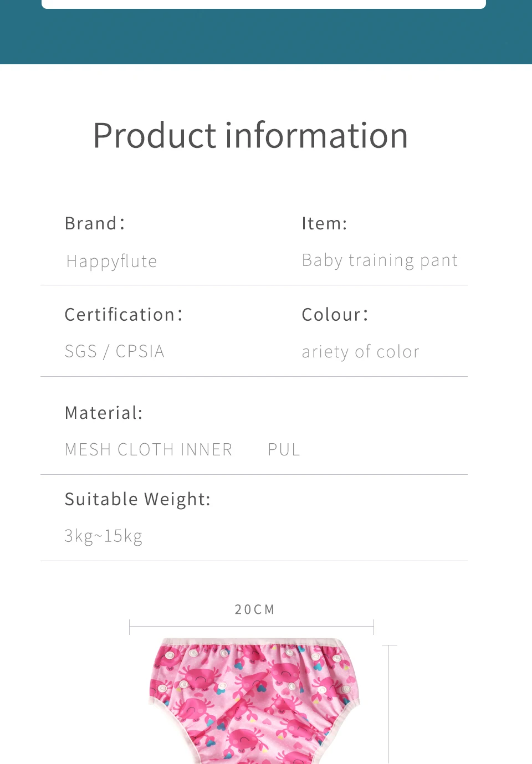
Task: Click the Product information heading
Action: [x=250, y=136]
